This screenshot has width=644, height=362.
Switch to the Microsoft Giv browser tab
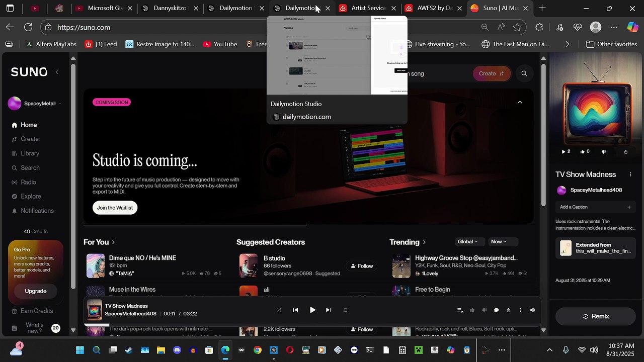105,8
